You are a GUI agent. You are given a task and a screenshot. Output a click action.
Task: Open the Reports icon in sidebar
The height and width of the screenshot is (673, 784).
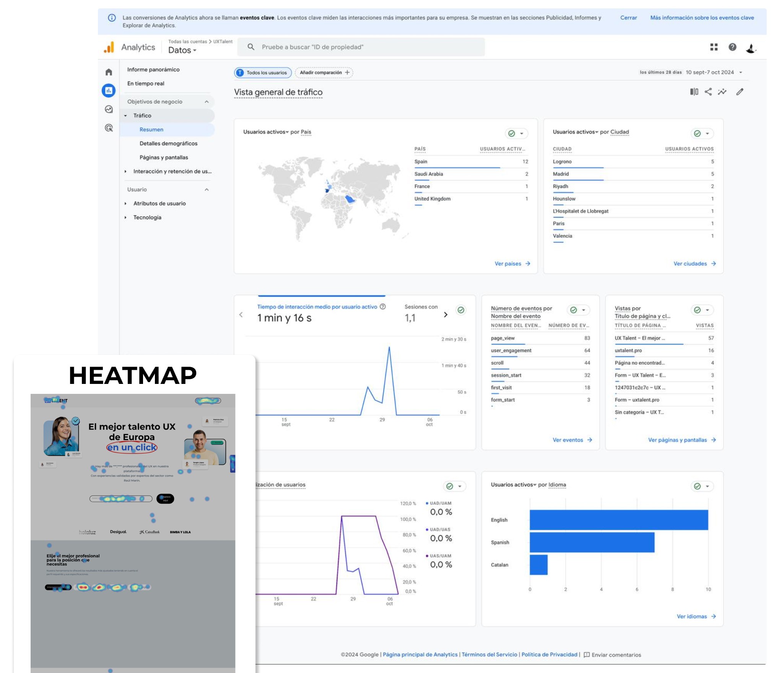(109, 91)
